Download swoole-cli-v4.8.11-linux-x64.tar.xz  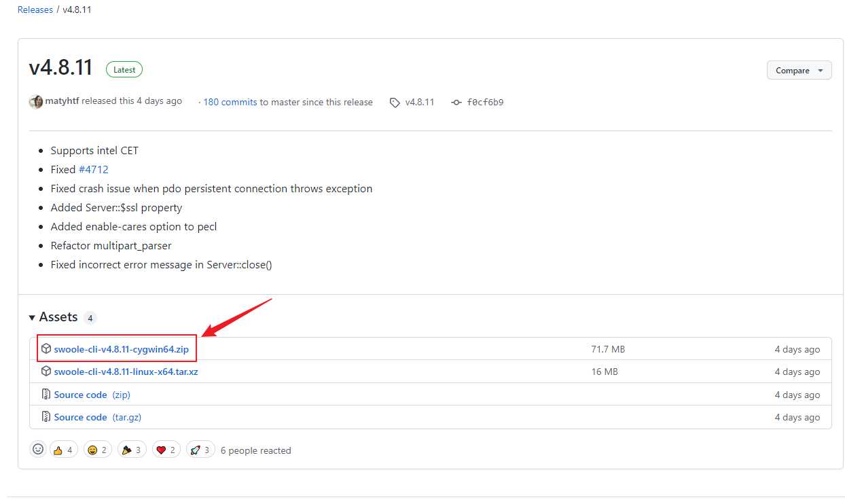click(126, 372)
